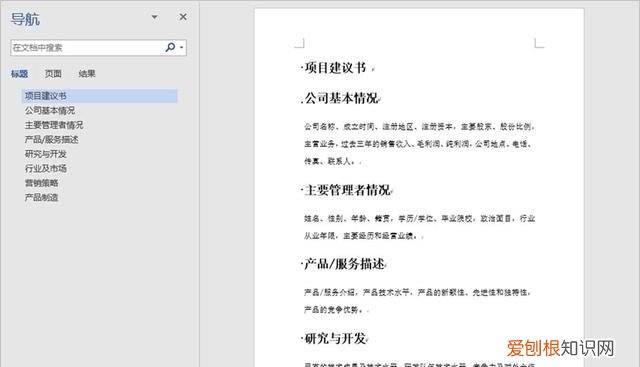Jump to 主要管理者情况 in navigation list
The image size is (640, 367).
click(x=54, y=125)
